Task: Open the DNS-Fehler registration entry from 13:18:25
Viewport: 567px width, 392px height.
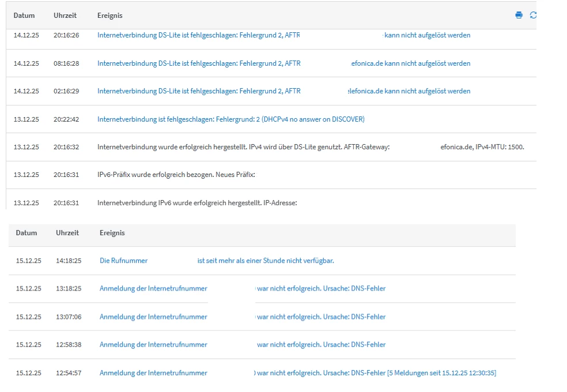Action: pos(153,288)
